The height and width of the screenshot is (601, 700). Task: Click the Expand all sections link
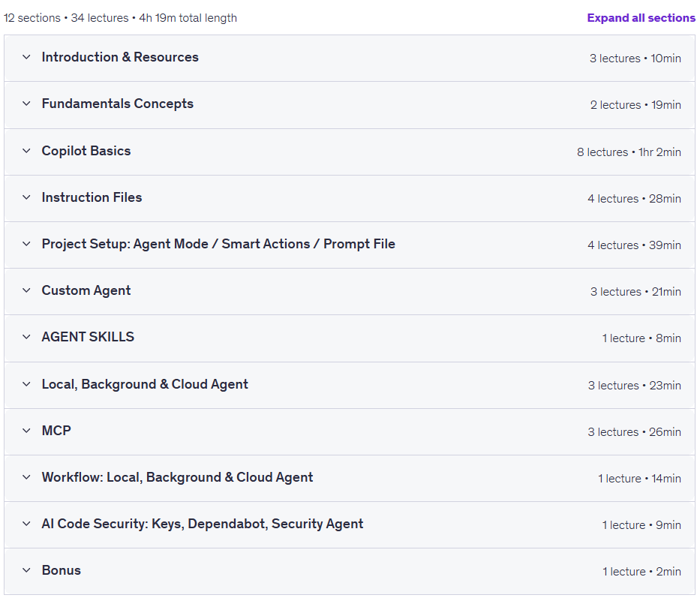point(641,18)
